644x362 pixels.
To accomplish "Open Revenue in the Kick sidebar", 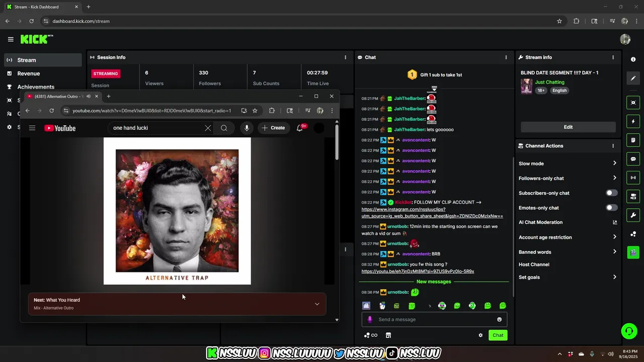I will click(x=43, y=73).
